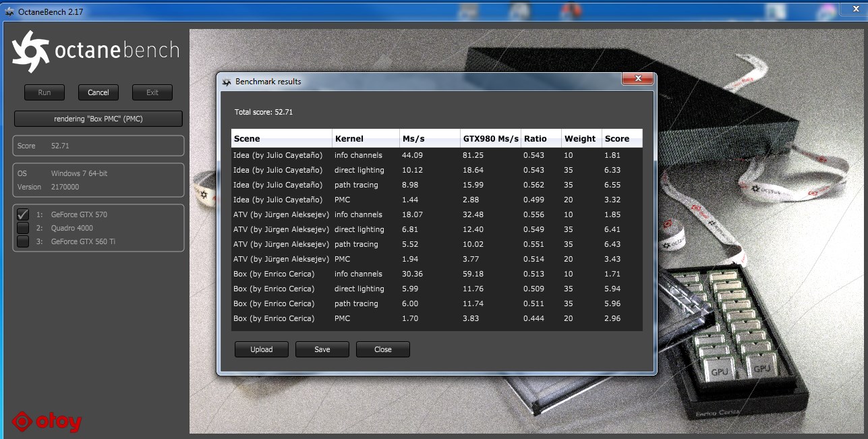Sort by the GTX980 Ms/s column header

click(x=490, y=138)
